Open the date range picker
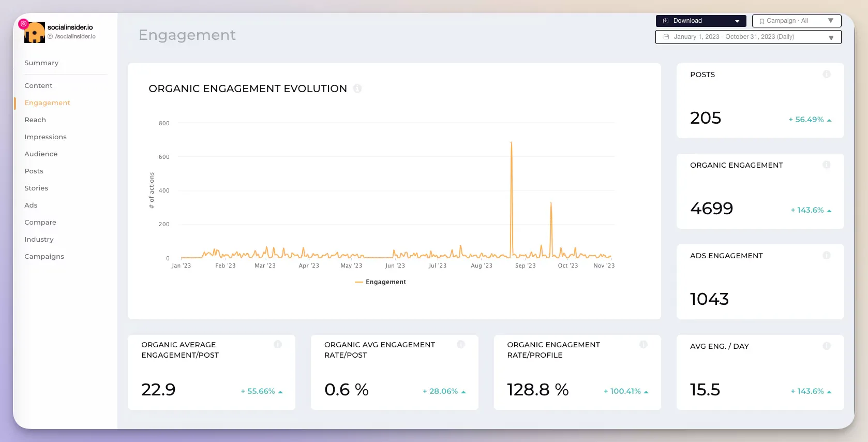The image size is (868, 442). click(748, 37)
